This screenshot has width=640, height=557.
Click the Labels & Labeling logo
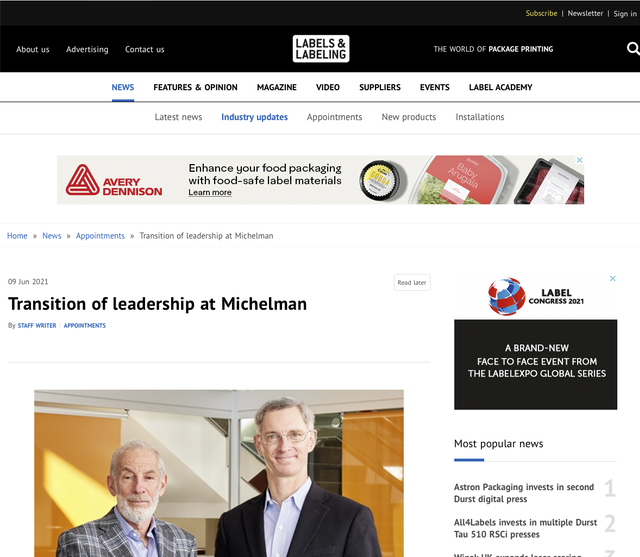pos(321,49)
